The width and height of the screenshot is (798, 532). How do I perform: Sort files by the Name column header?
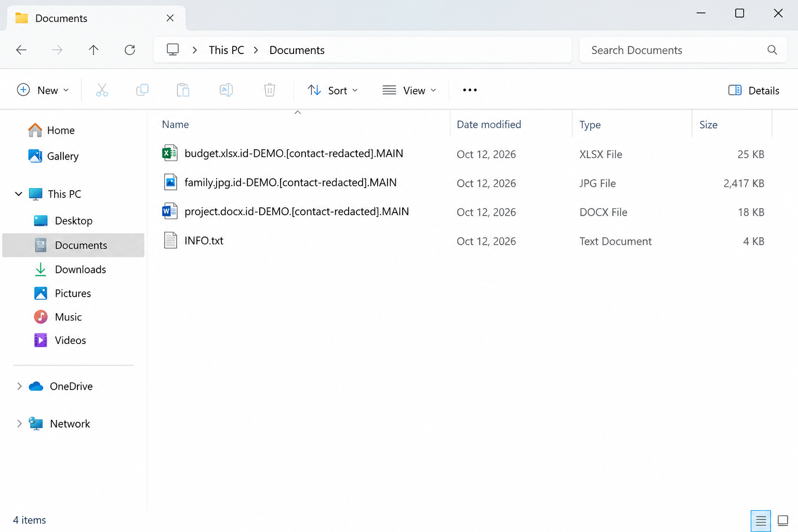click(176, 125)
